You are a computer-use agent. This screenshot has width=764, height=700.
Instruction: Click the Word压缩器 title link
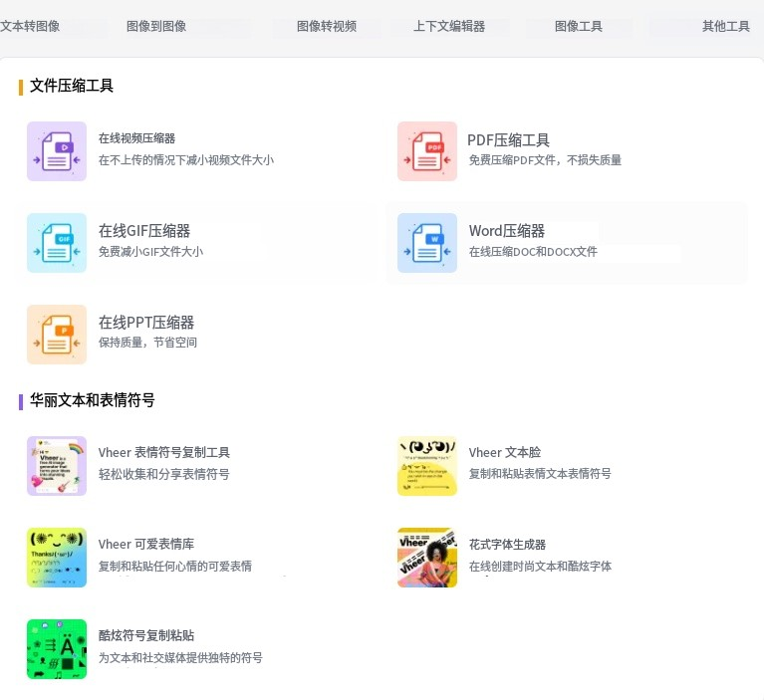click(507, 231)
